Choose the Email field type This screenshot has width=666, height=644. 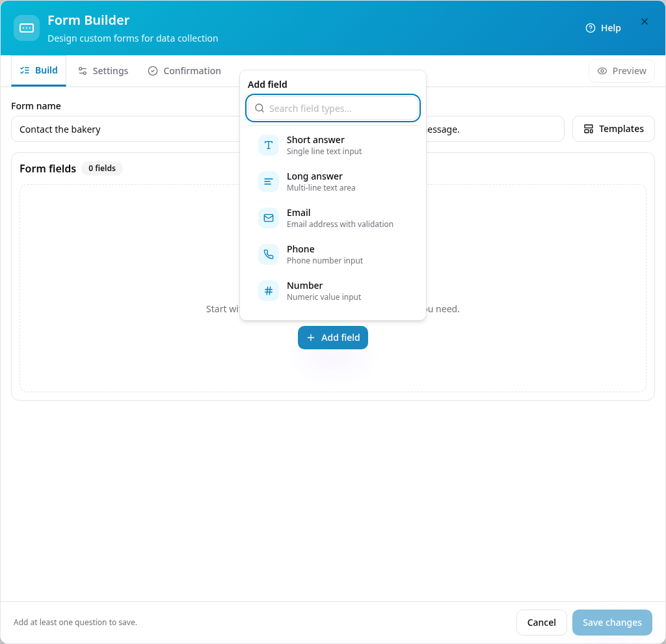(x=333, y=218)
